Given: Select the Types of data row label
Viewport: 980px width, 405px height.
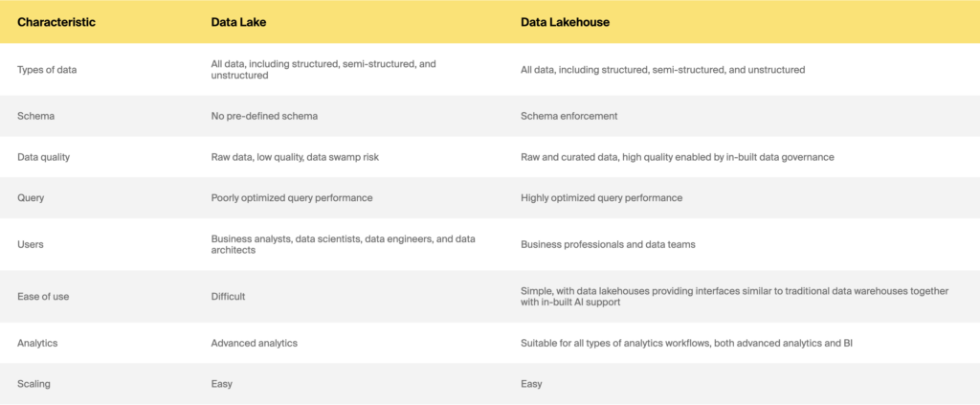Looking at the screenshot, I should click(x=47, y=70).
